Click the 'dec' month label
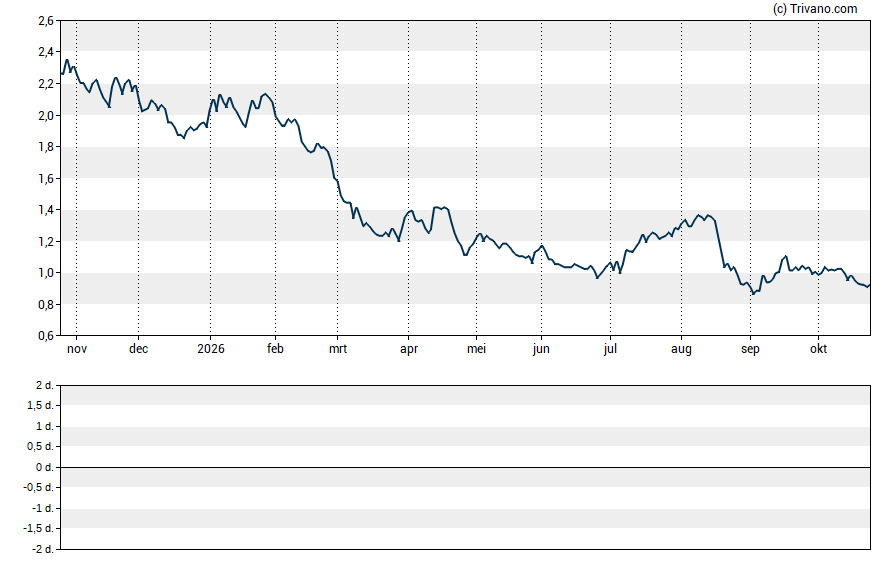Viewport: 888px width, 565px height. (138, 349)
